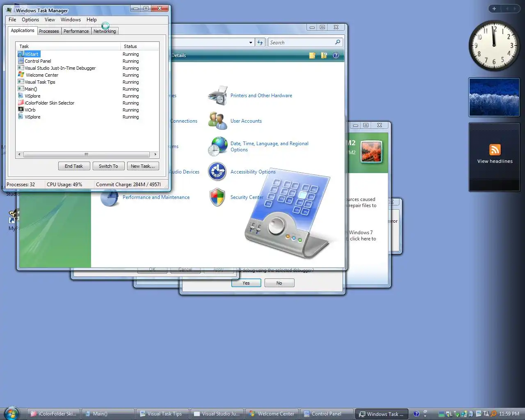Click the Status column header

coord(139,46)
